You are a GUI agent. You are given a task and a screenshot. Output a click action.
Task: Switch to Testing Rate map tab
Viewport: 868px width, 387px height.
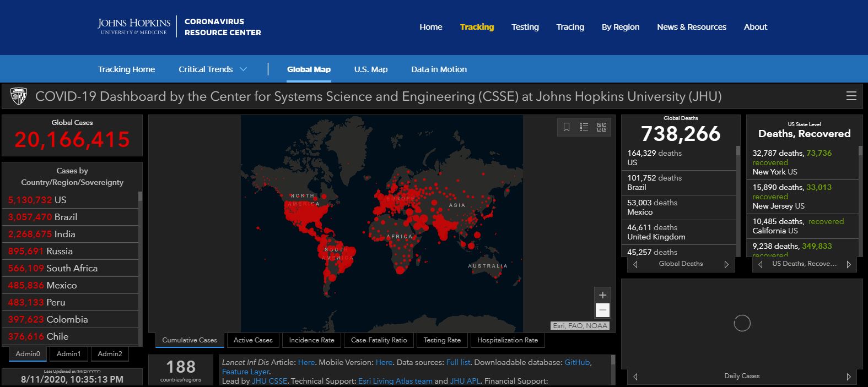pyautogui.click(x=442, y=340)
